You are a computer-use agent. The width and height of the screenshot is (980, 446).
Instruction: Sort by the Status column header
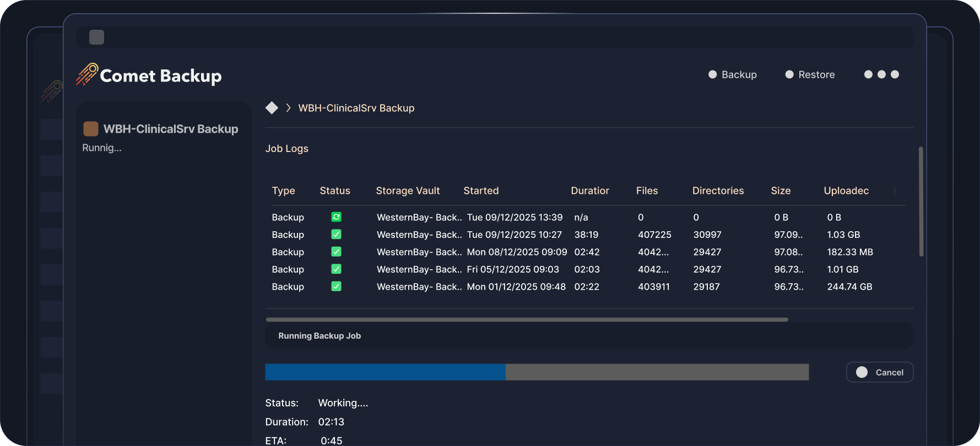(x=335, y=191)
